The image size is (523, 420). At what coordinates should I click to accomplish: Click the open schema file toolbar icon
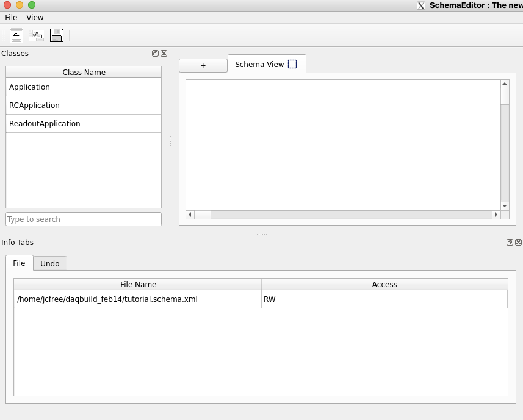point(16,35)
